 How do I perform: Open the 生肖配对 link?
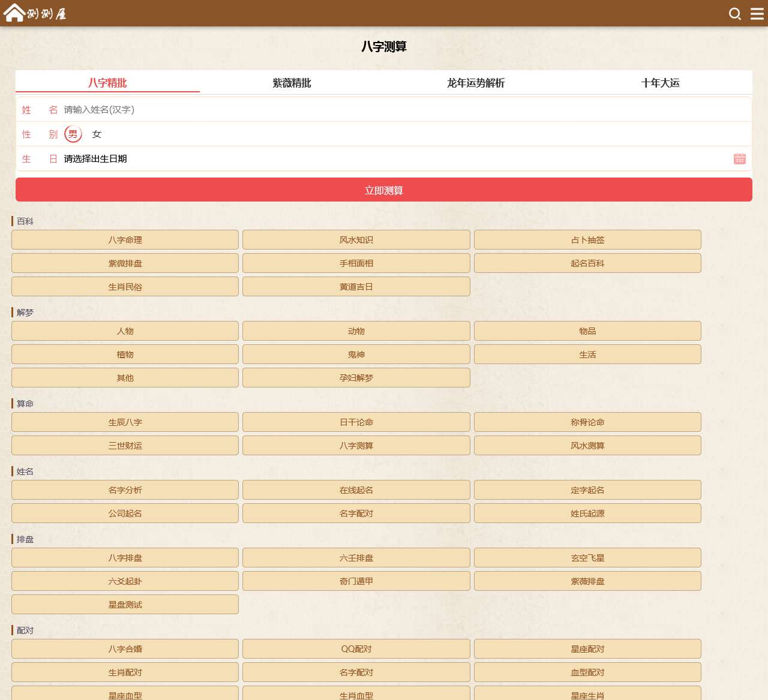[x=125, y=672]
